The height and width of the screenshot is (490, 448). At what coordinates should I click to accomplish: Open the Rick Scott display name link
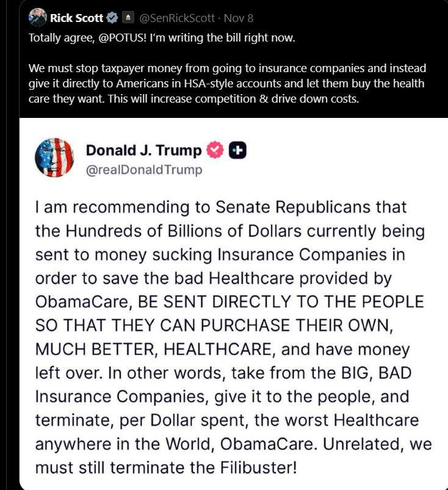(x=76, y=18)
